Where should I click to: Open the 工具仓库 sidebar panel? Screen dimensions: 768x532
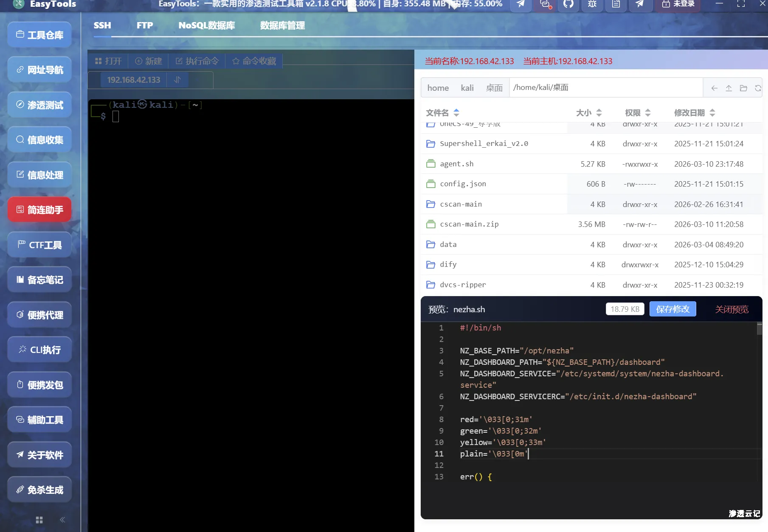coord(39,35)
